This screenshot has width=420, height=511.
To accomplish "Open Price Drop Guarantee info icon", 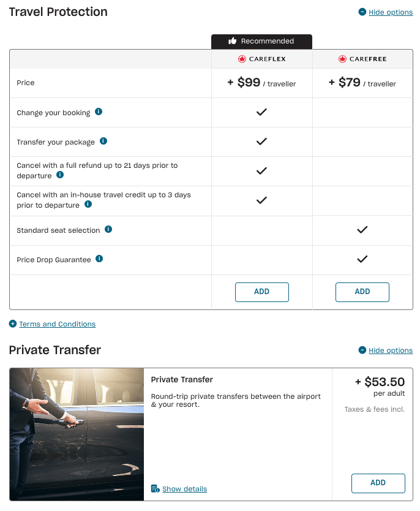I will (x=99, y=259).
